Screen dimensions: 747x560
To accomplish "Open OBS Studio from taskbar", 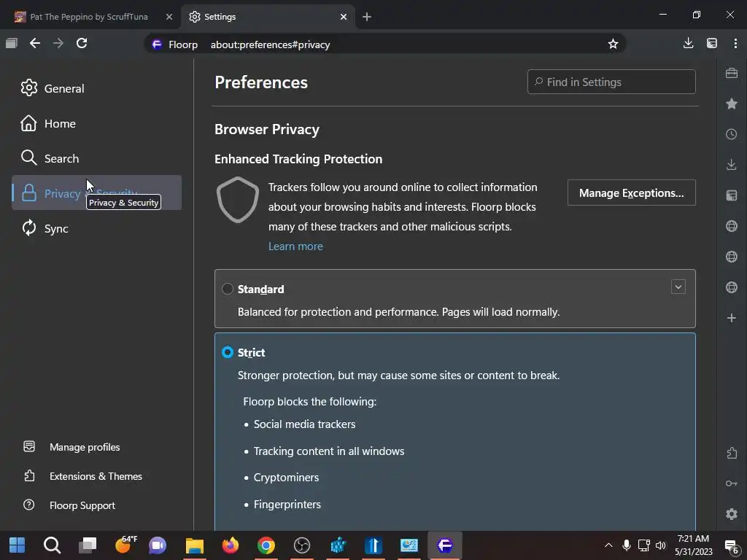I will coord(301,545).
